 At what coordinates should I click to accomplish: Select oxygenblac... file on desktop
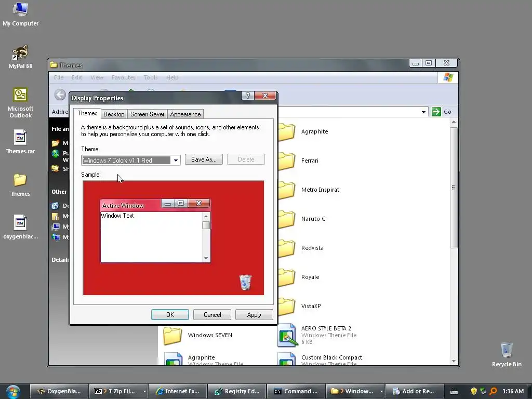pyautogui.click(x=20, y=228)
